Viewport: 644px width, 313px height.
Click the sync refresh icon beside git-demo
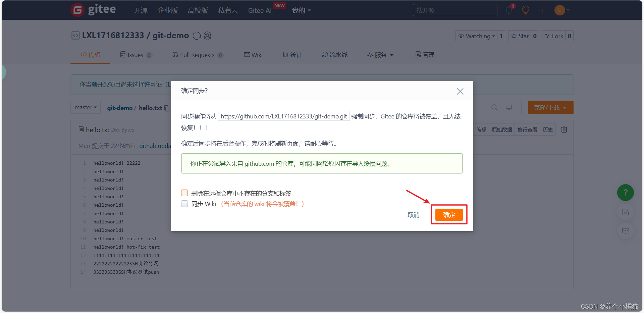click(x=197, y=36)
